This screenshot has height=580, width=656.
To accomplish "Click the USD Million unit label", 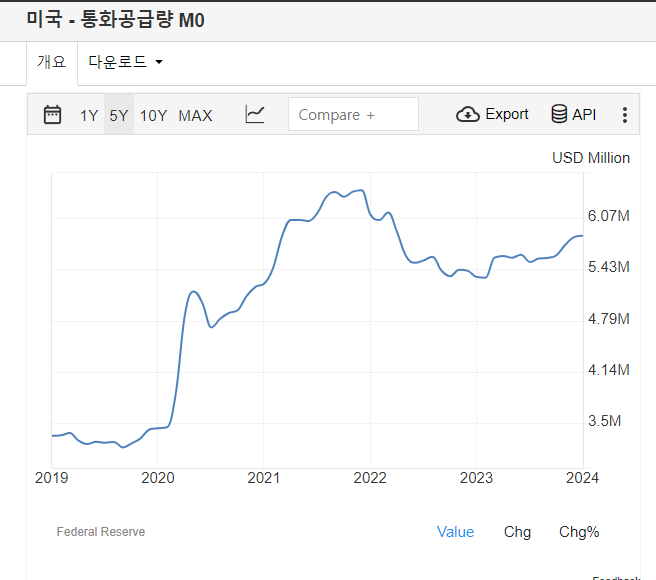I will (591, 158).
